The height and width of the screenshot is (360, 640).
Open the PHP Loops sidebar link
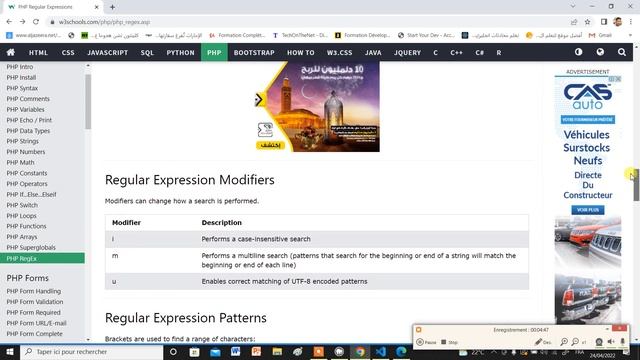coord(21,216)
